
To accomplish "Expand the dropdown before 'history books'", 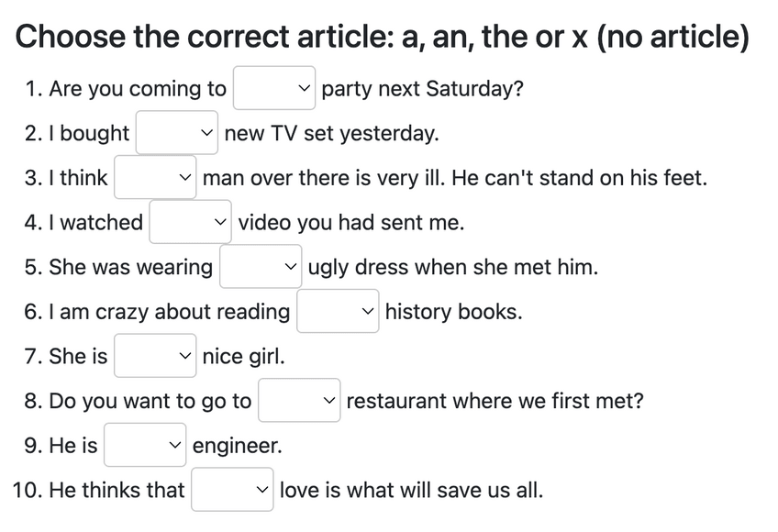I will [338, 312].
